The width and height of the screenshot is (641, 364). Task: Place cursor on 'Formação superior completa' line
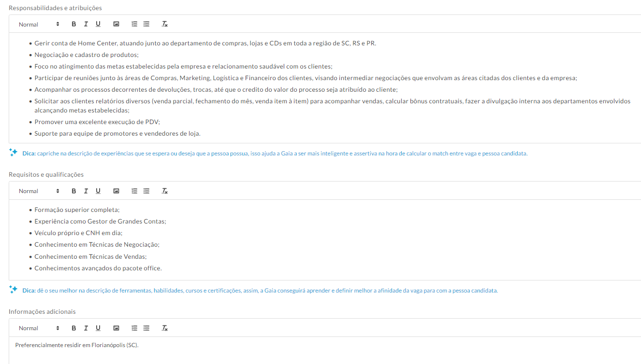(77, 210)
